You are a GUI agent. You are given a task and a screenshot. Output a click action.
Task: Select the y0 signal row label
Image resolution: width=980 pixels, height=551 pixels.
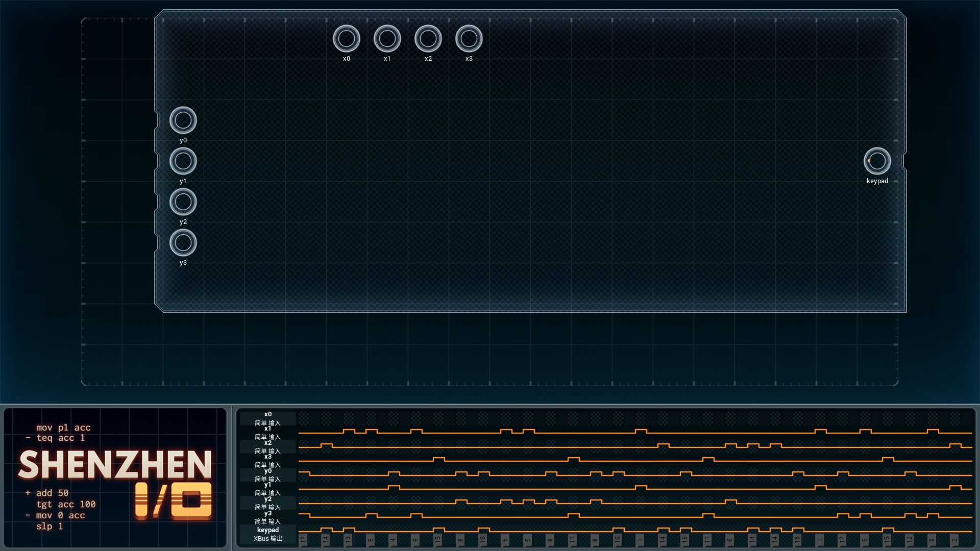click(268, 475)
